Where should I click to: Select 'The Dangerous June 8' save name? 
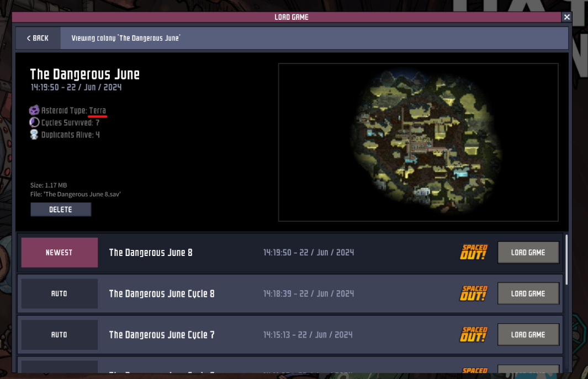[151, 253]
